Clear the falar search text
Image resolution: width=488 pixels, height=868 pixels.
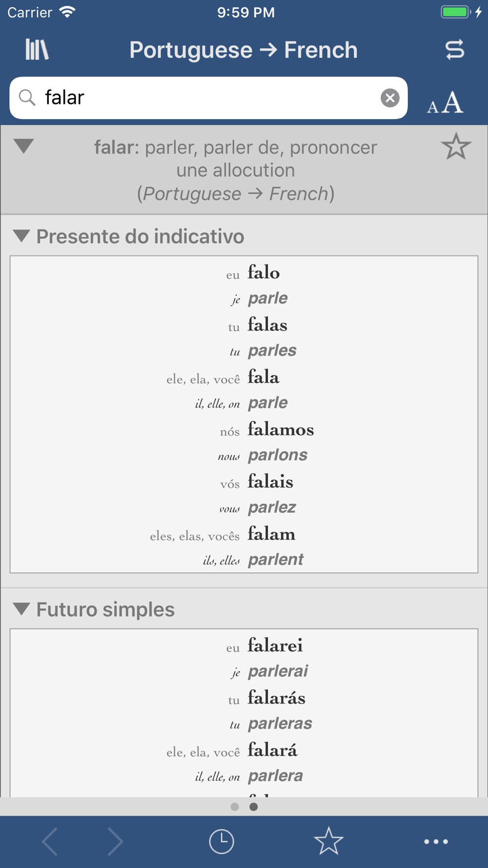pyautogui.click(x=390, y=98)
